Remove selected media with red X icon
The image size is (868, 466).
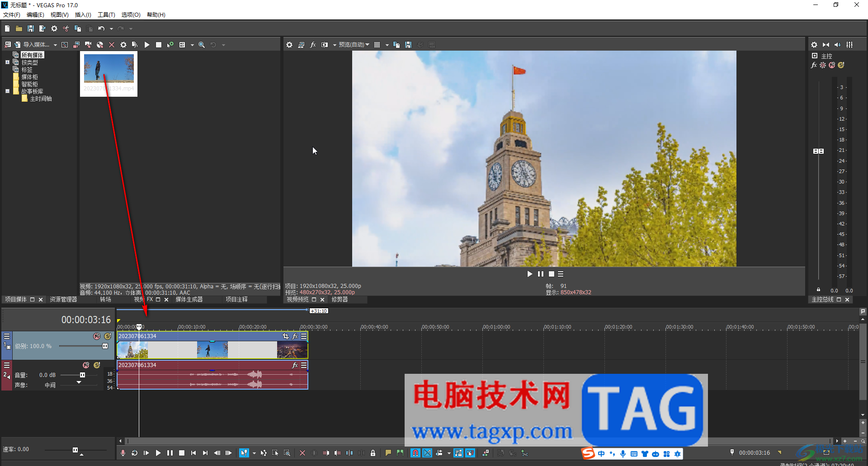(x=112, y=45)
